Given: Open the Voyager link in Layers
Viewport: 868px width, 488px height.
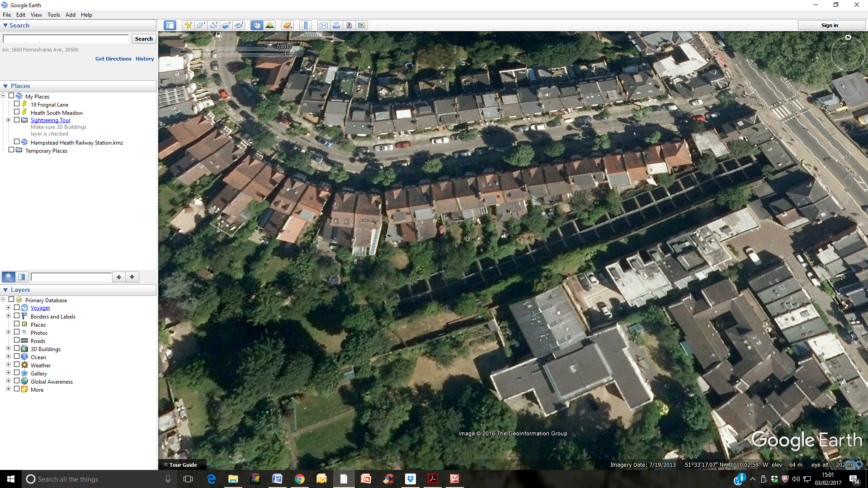Looking at the screenshot, I should [40, 308].
